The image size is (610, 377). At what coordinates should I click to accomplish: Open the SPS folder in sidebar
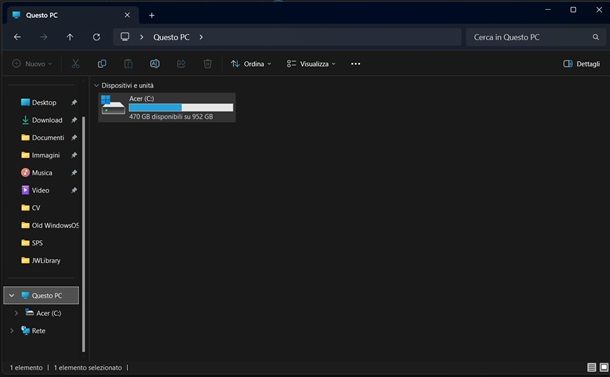pos(37,243)
